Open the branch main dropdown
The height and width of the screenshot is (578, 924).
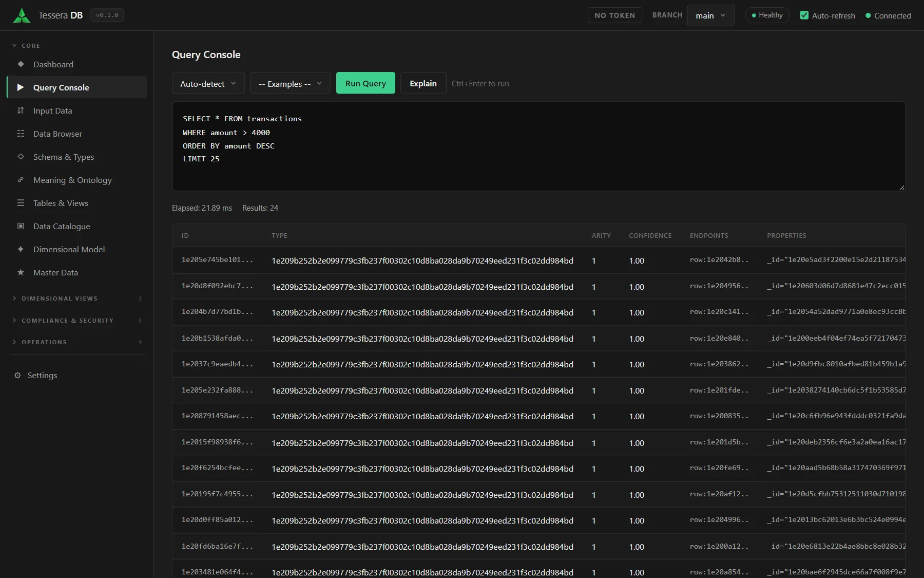pyautogui.click(x=710, y=15)
